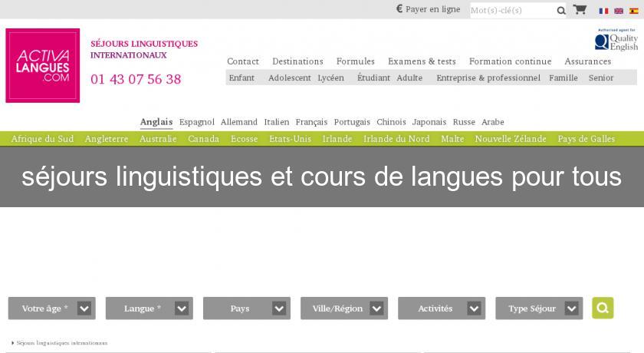
Task: Go to Etats-Unis destination
Action: [290, 139]
